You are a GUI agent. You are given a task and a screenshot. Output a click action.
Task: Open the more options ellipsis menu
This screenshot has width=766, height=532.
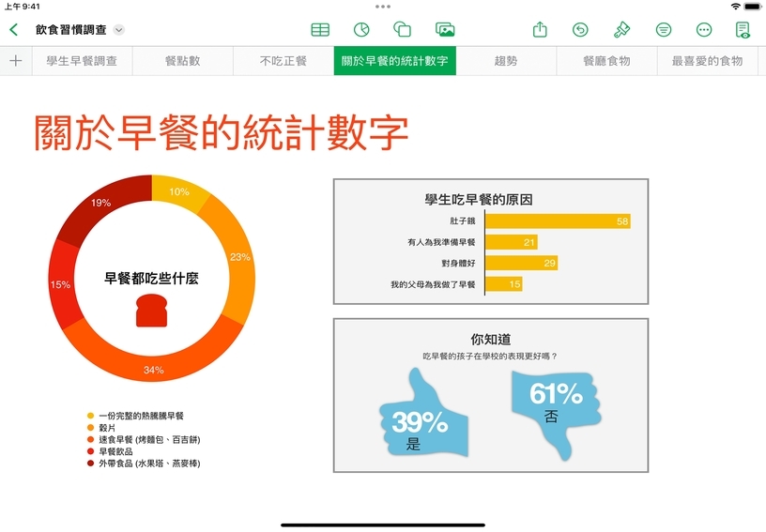(704, 29)
